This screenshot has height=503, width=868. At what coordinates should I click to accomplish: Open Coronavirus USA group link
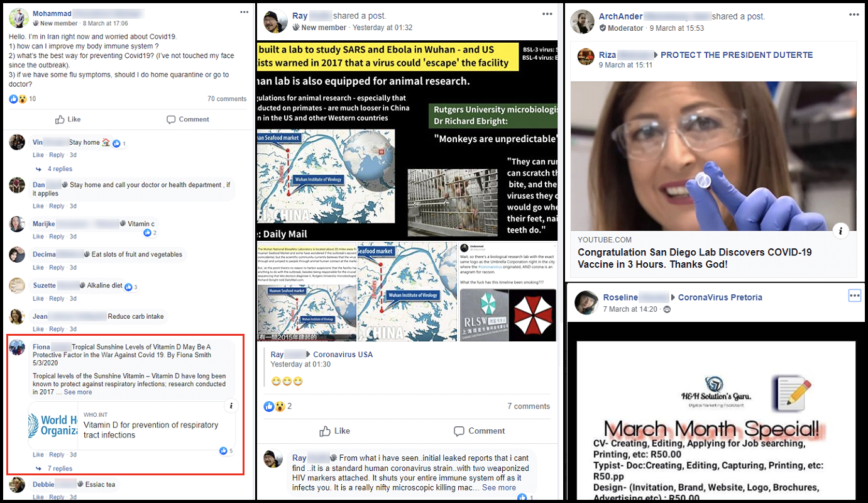(343, 355)
